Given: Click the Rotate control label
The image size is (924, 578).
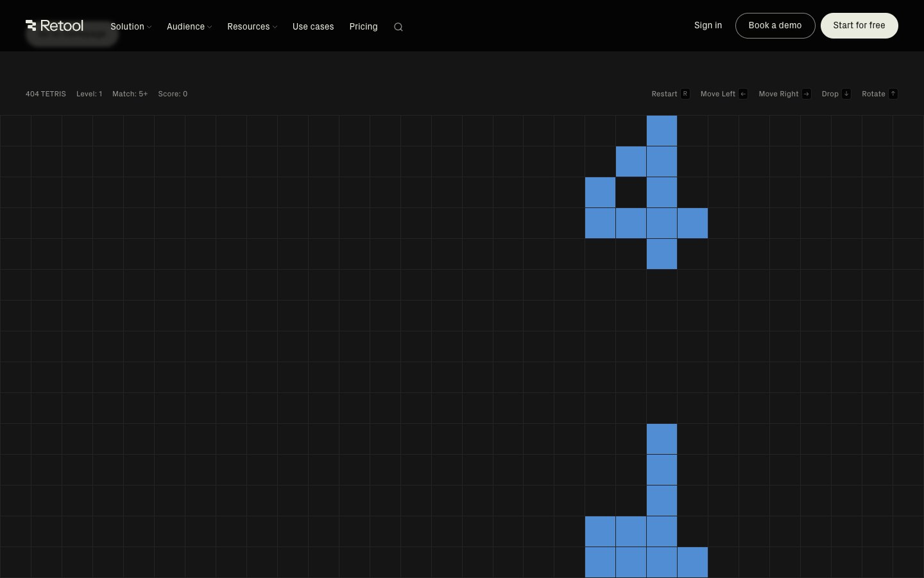Looking at the screenshot, I should 873,94.
